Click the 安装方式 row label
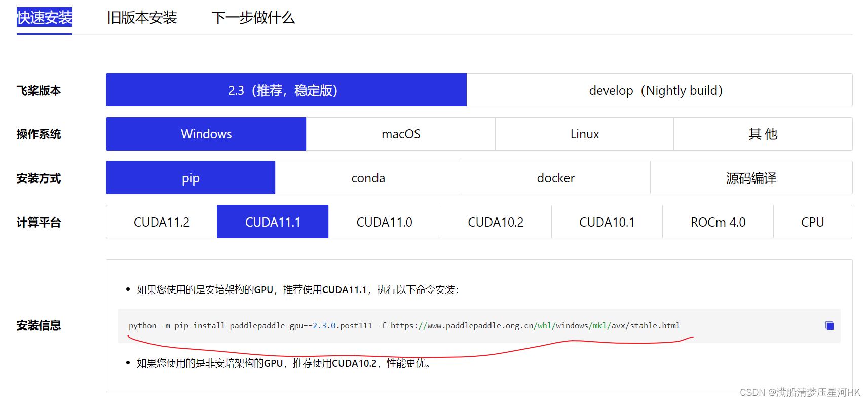This screenshot has height=402, width=868. click(39, 178)
